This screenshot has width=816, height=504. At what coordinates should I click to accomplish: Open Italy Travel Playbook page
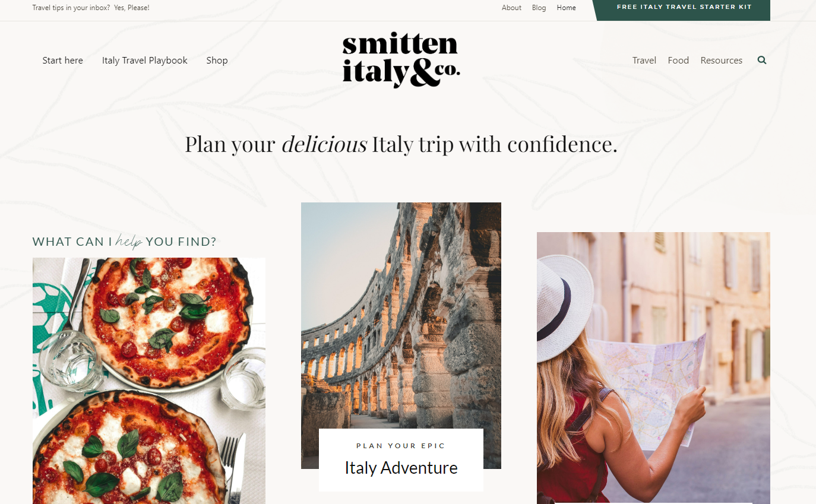[x=144, y=60]
